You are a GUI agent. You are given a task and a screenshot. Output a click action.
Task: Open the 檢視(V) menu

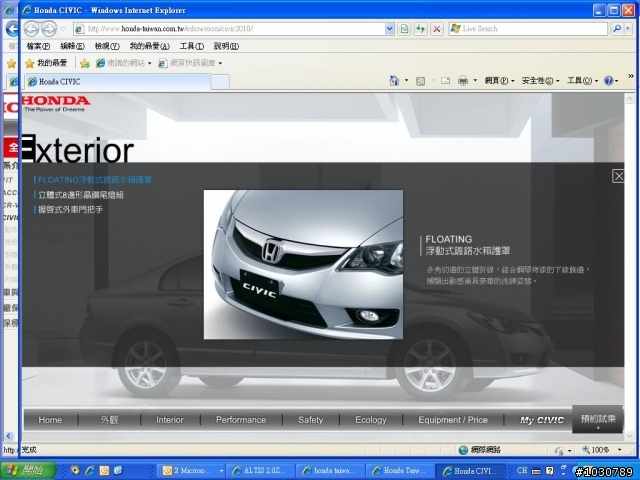point(107,46)
